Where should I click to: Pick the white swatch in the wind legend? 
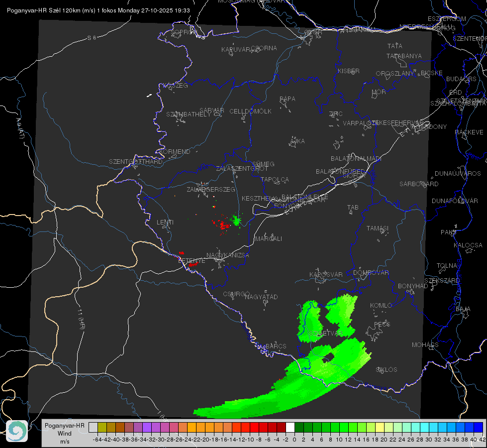click(290, 427)
